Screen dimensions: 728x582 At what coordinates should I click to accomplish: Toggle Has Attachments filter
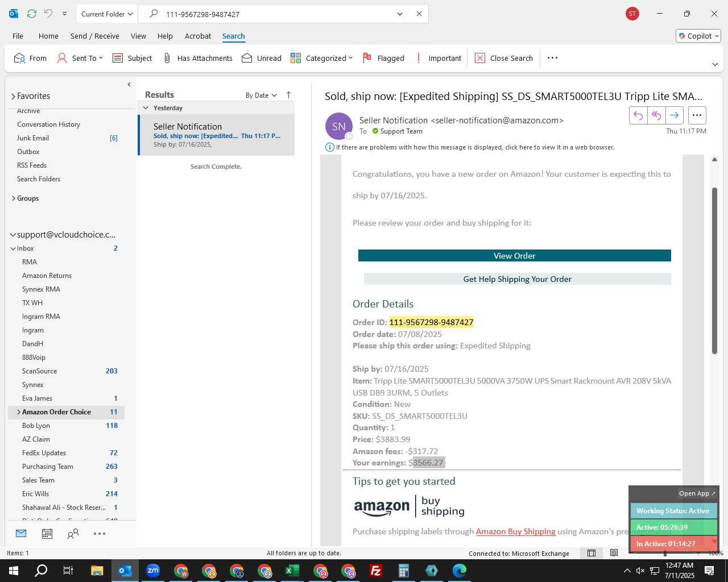pyautogui.click(x=197, y=58)
